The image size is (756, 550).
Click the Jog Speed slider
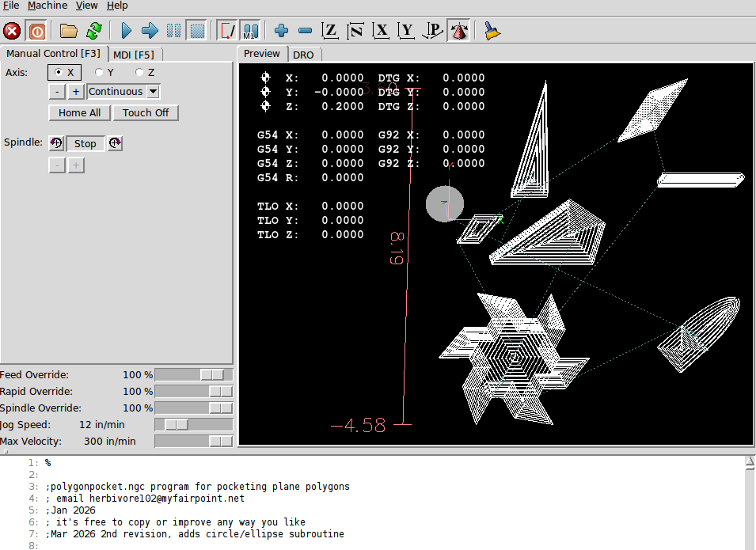coord(194,425)
